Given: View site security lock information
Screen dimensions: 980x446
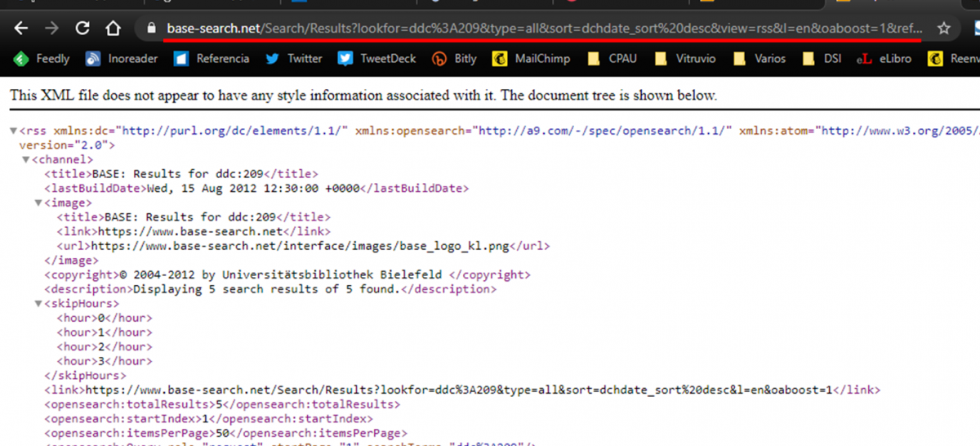Looking at the screenshot, I should 151,29.
